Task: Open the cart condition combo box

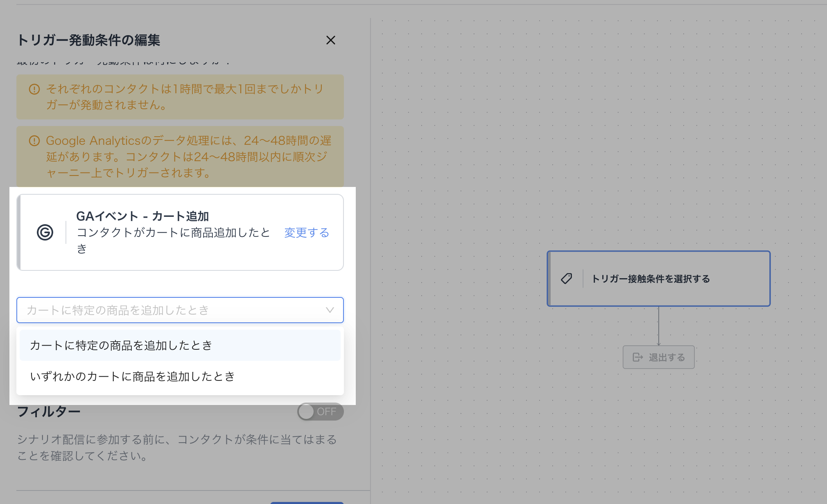Action: pos(172,310)
